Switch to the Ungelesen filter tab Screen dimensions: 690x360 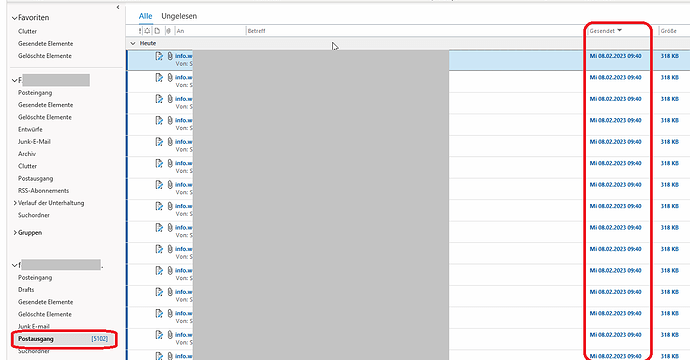coord(179,16)
